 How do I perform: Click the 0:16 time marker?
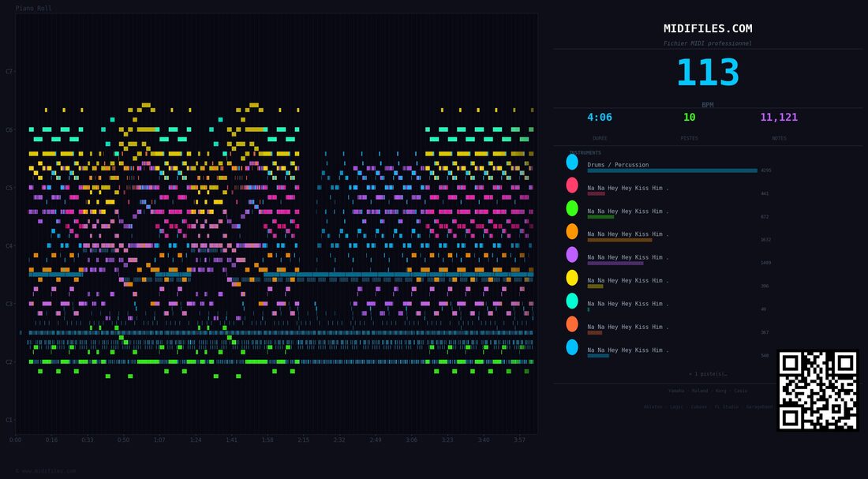pyautogui.click(x=51, y=440)
